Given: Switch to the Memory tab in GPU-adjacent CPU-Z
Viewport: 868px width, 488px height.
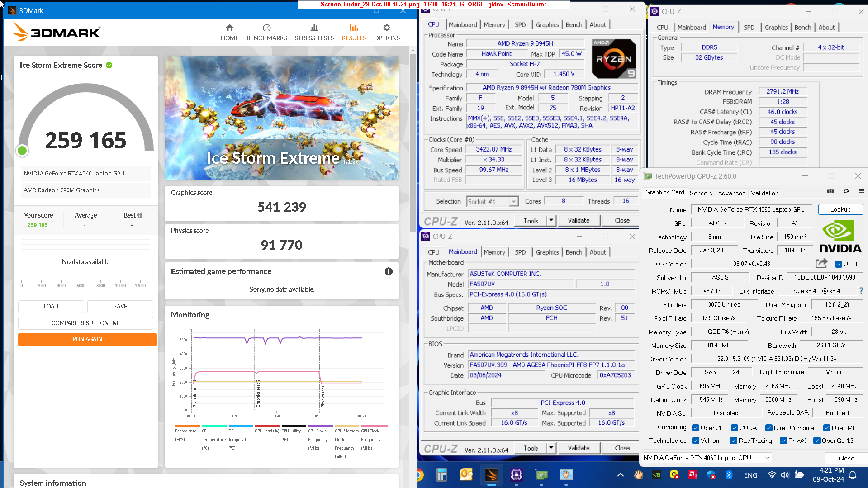Looking at the screenshot, I should click(x=723, y=27).
